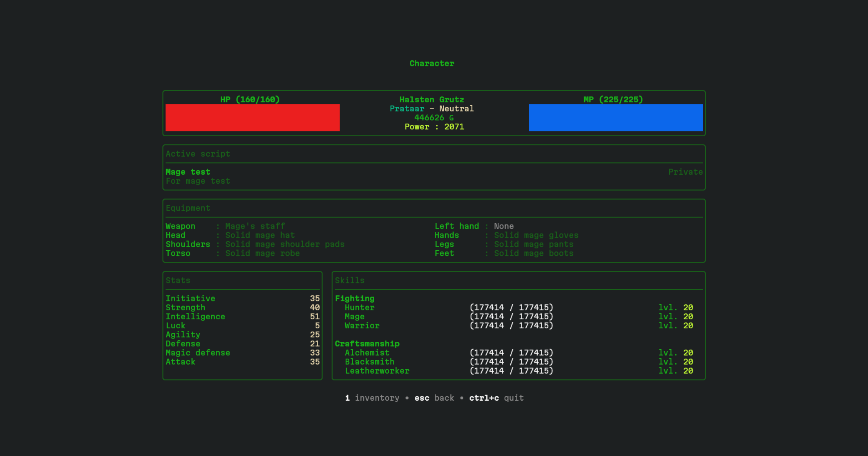Click the Hunter 'lvl. 20' value
The width and height of the screenshot is (868, 456).
click(676, 307)
